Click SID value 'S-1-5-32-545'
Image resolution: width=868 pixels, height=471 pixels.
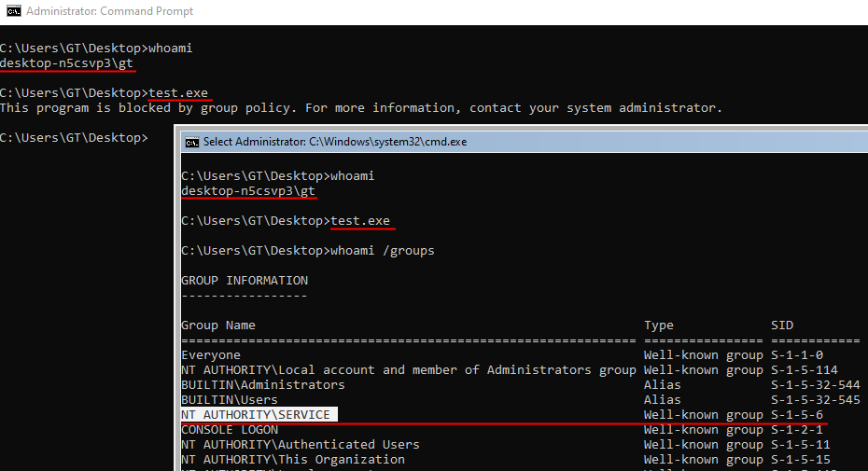(x=816, y=400)
